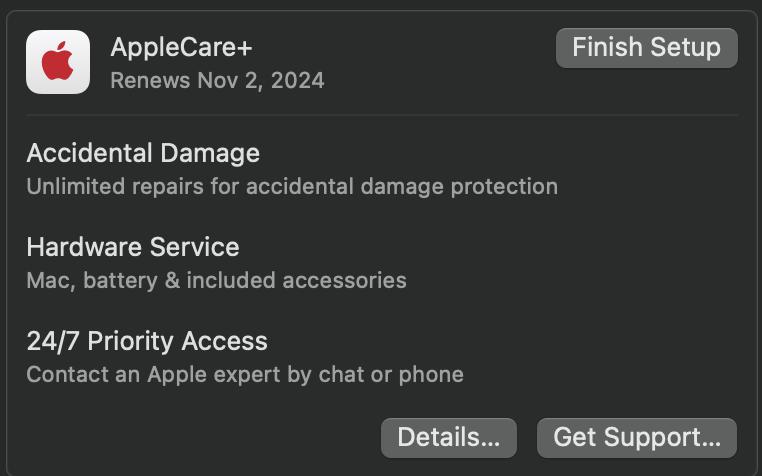Click the word "Access" in the 24/7 Priority heading
This screenshot has height=476, width=762.
[x=227, y=341]
